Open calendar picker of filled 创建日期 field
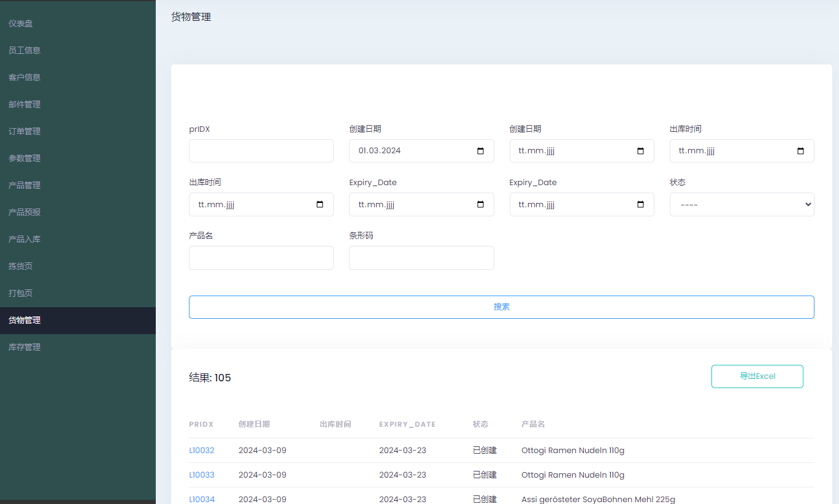This screenshot has width=839, height=504. (480, 151)
